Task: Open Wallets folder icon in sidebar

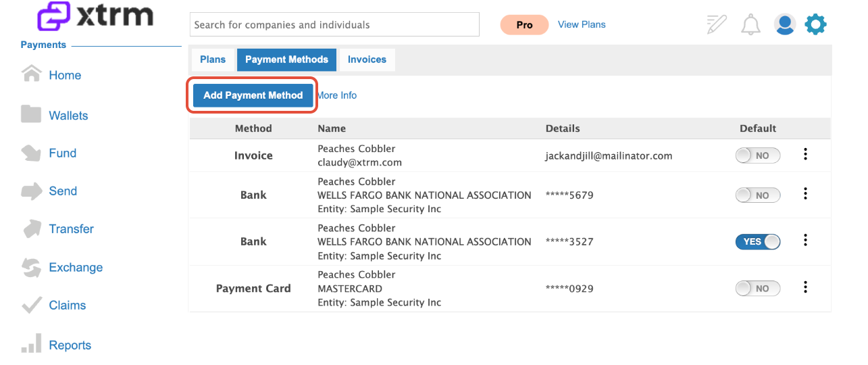Action: 31,114
